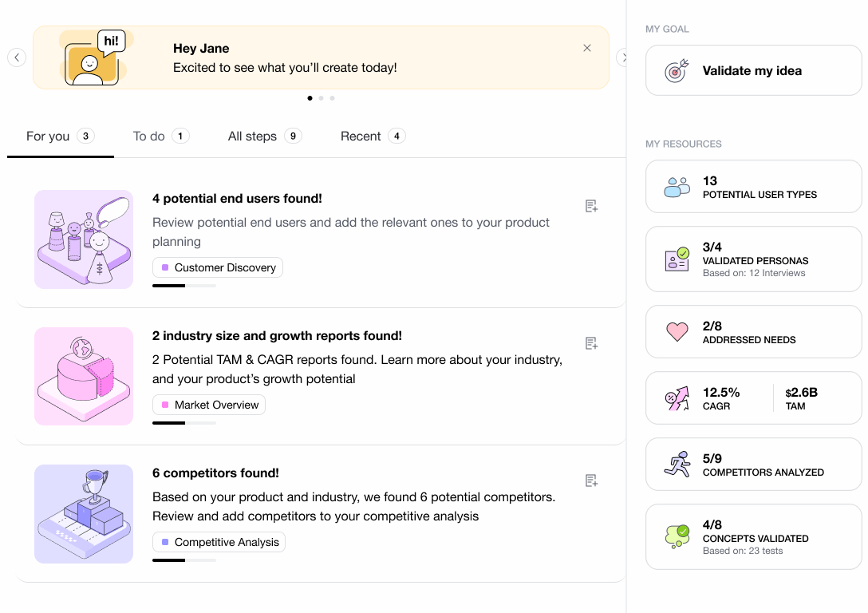Click progress bar under Market Overview tag
Image resolution: width=868 pixels, height=613 pixels.
click(x=184, y=423)
